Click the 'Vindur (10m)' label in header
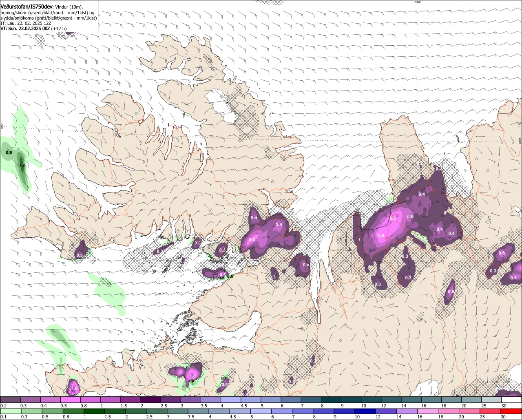Viewport: 522px width, 420px height. (69, 7)
